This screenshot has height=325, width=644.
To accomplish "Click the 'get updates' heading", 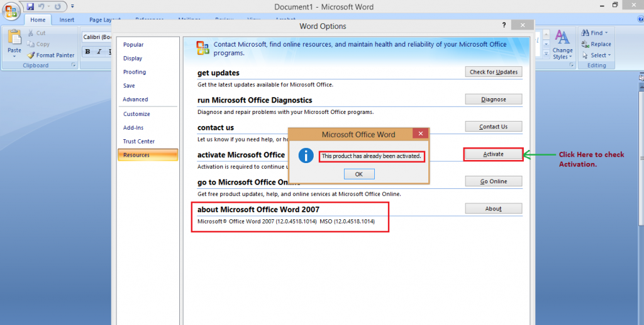I will click(218, 73).
